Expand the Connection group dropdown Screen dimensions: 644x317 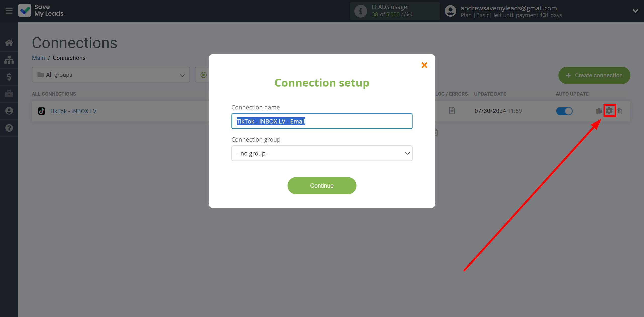(x=321, y=153)
